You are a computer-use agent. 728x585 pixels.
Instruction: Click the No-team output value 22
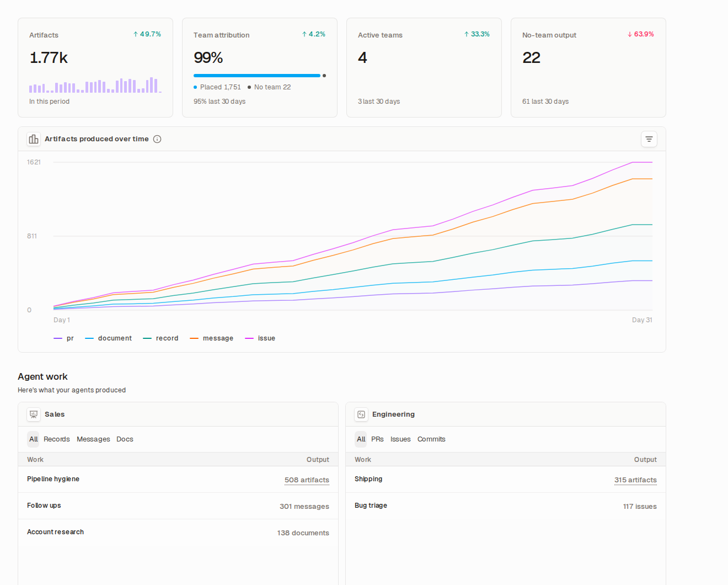(531, 57)
